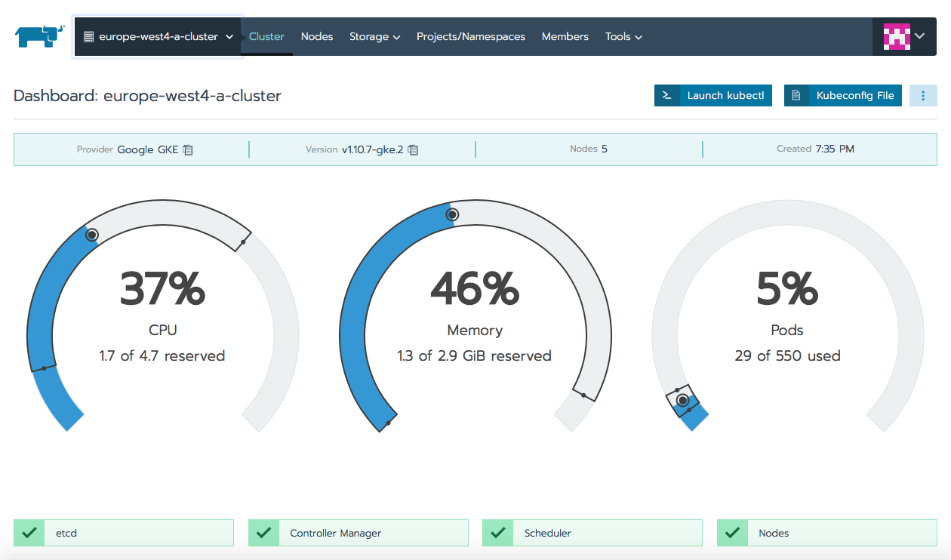Open the Members page

[x=565, y=36]
